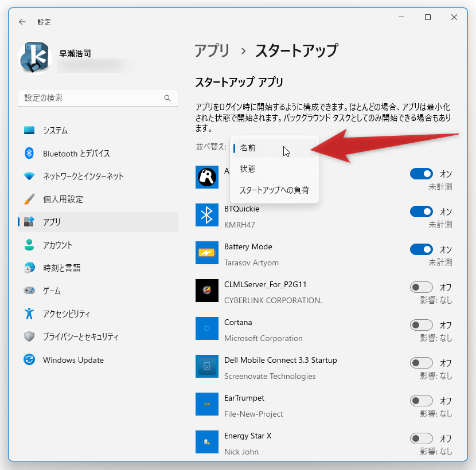This screenshot has width=476, height=470.
Task: Click CYBERLINK CORPORATION. publisher text
Action: coord(273,300)
